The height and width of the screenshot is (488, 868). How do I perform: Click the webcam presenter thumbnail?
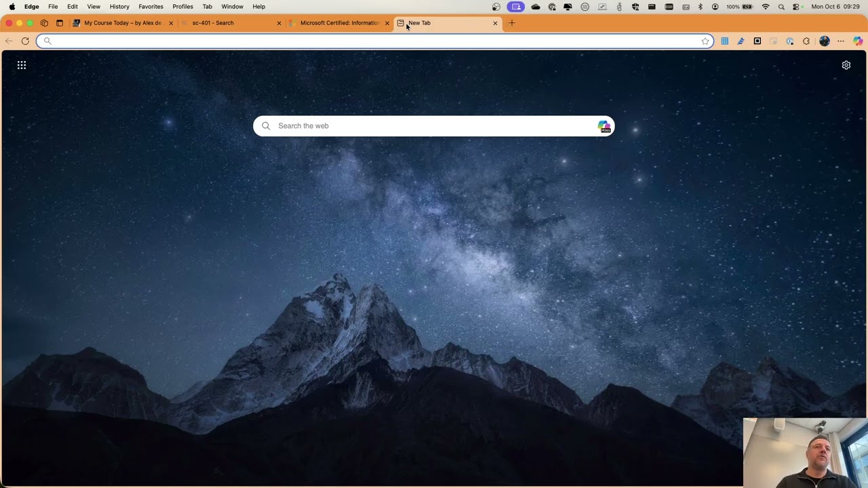point(805,453)
